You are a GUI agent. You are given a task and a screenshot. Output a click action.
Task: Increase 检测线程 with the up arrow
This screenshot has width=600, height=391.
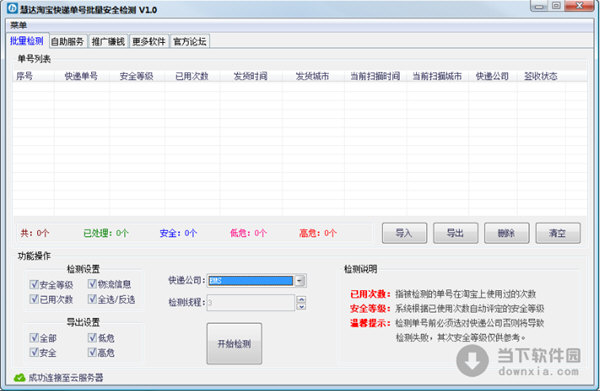pos(302,299)
